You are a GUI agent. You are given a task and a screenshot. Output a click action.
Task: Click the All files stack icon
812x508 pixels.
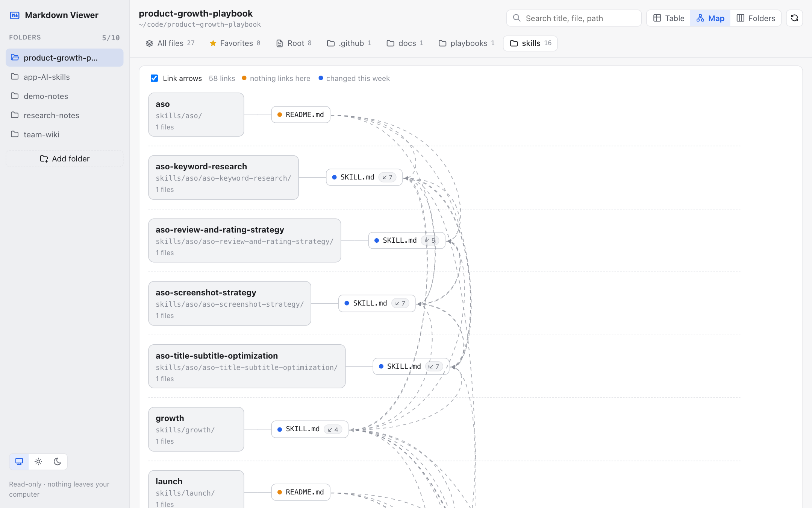[x=149, y=43]
